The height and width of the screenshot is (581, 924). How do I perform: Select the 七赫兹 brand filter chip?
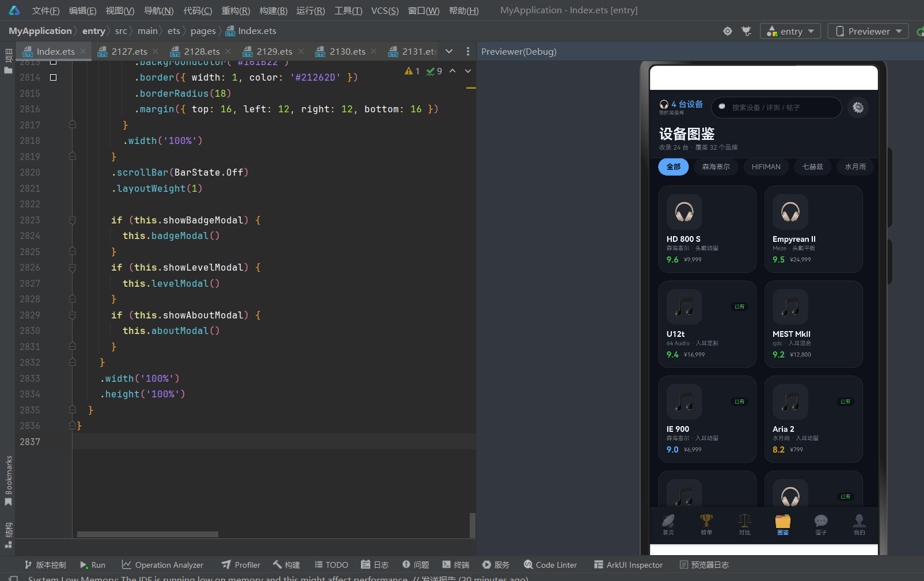[x=813, y=167]
